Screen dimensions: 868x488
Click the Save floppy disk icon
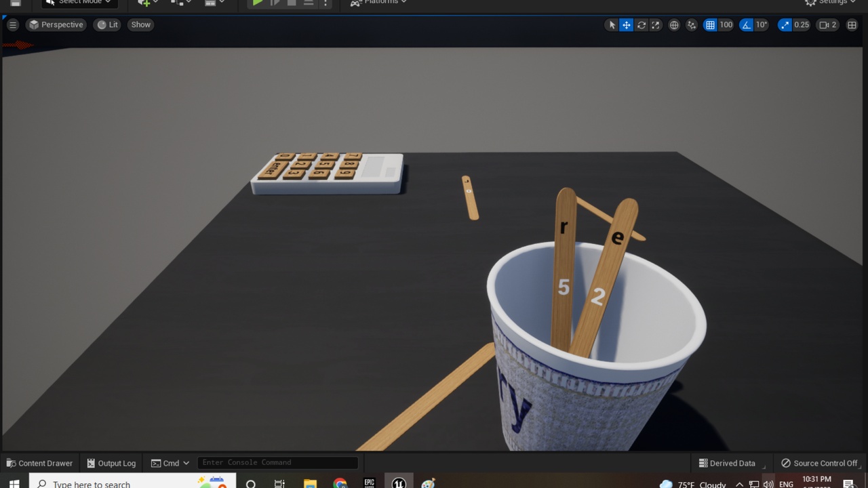15,3
